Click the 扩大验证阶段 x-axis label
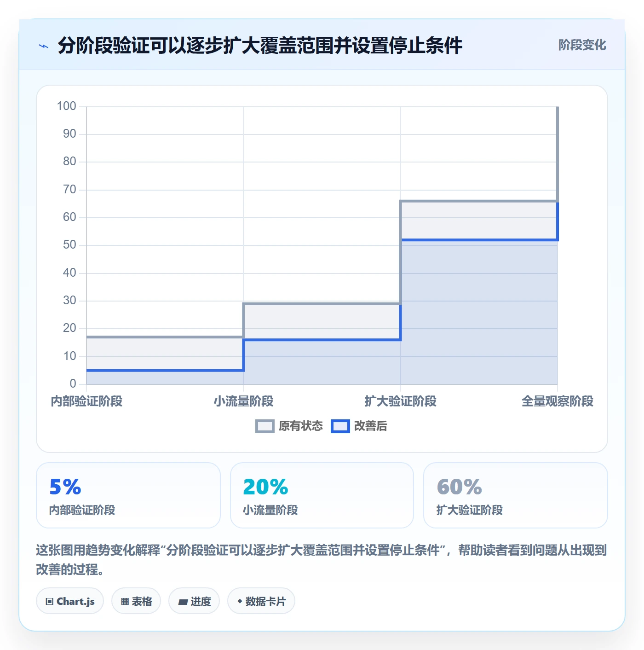Image resolution: width=644 pixels, height=650 pixels. [x=401, y=401]
